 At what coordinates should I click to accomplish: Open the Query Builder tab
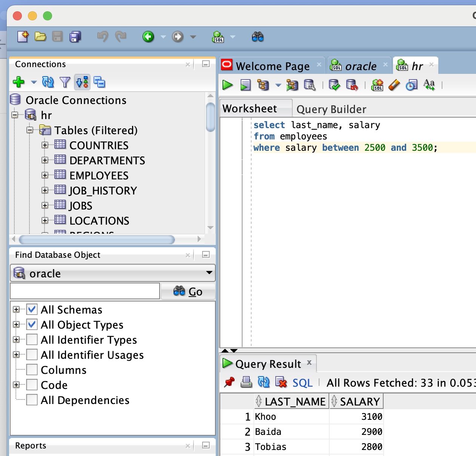(x=331, y=109)
